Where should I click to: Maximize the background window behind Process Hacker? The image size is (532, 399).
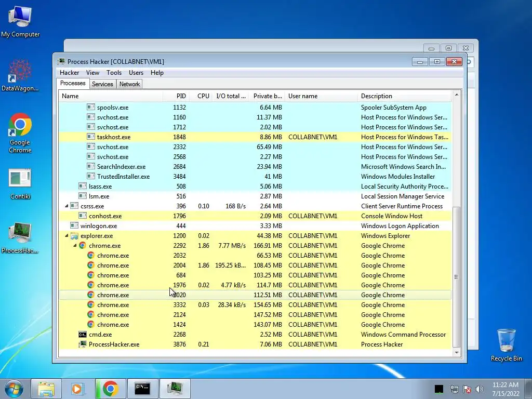click(x=448, y=48)
